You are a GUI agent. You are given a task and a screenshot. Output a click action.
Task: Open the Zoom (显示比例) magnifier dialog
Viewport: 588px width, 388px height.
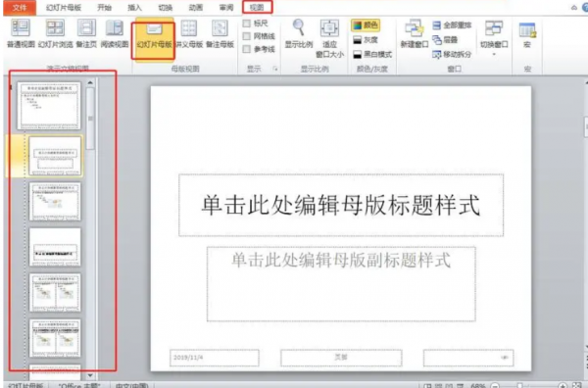click(x=299, y=33)
